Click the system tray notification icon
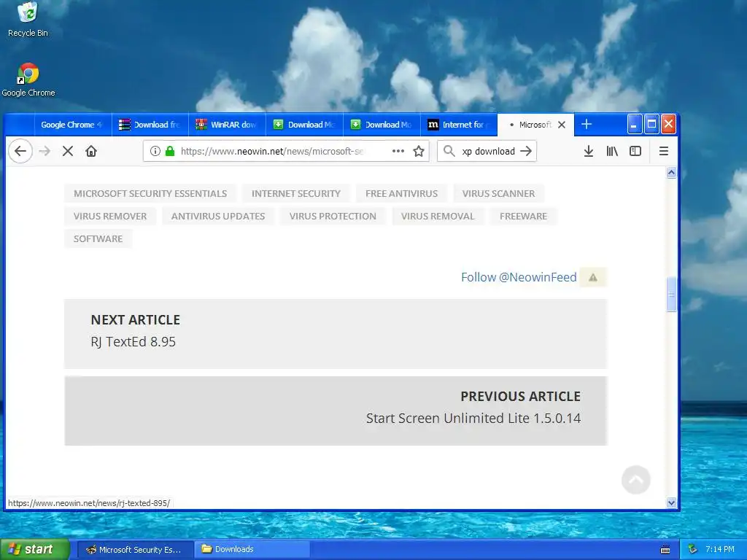This screenshot has height=560, width=747. point(693,549)
